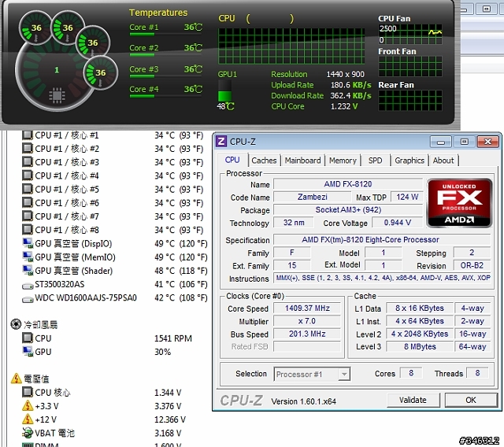504x447 pixels.
Task: Click the CPU #1 core #3 chip icon
Action: click(28, 162)
